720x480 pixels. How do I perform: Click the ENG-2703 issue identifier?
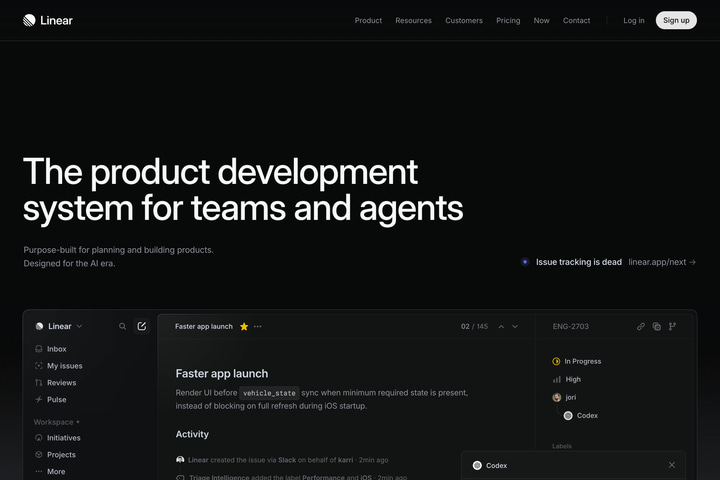coord(570,326)
